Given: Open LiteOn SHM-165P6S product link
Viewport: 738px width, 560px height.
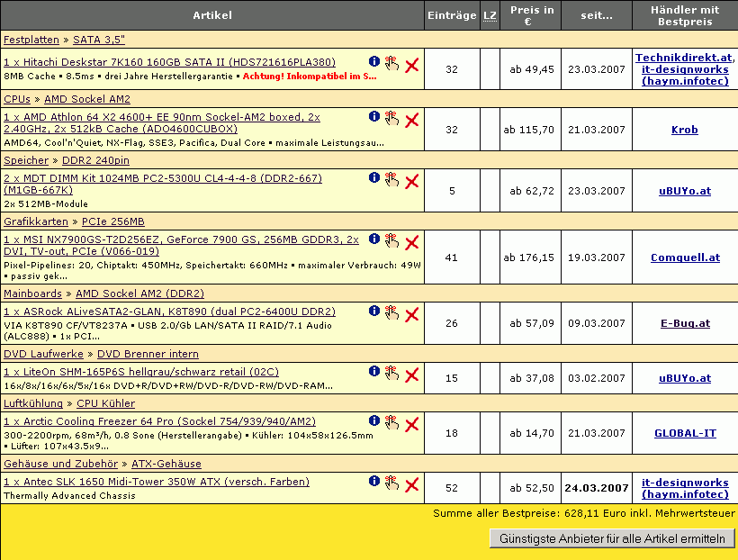Looking at the screenshot, I should (141, 372).
